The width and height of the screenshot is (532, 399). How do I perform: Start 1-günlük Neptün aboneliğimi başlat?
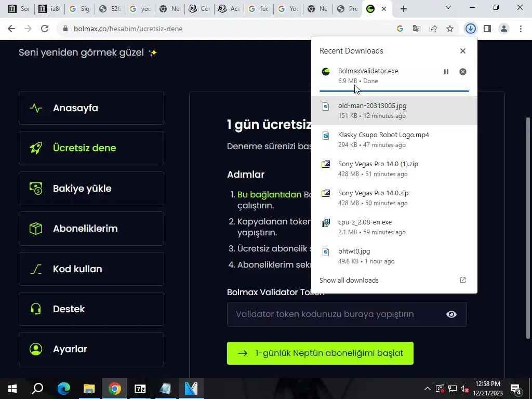(320, 353)
